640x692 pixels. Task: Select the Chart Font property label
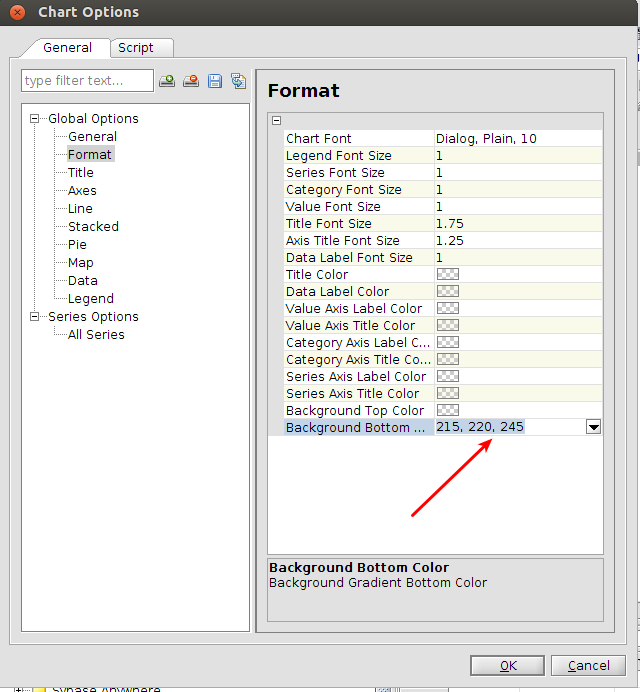click(318, 139)
